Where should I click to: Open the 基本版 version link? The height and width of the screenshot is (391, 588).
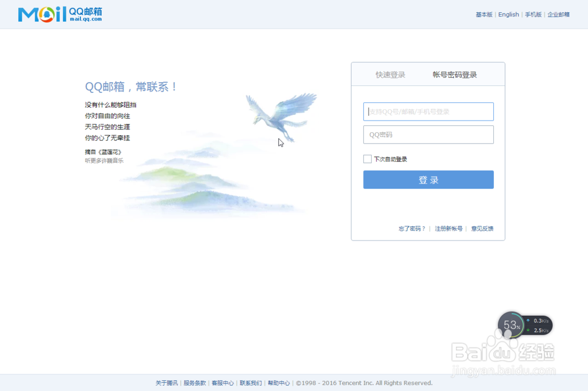(x=484, y=15)
